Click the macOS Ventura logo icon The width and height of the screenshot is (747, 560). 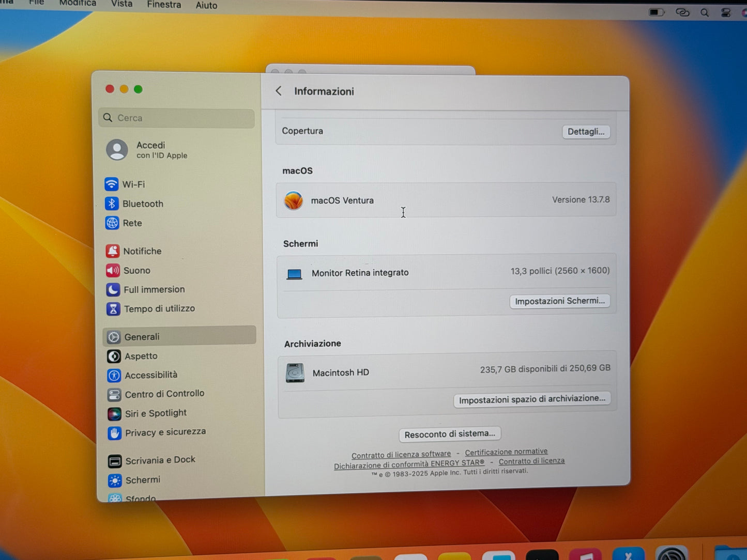[294, 200]
